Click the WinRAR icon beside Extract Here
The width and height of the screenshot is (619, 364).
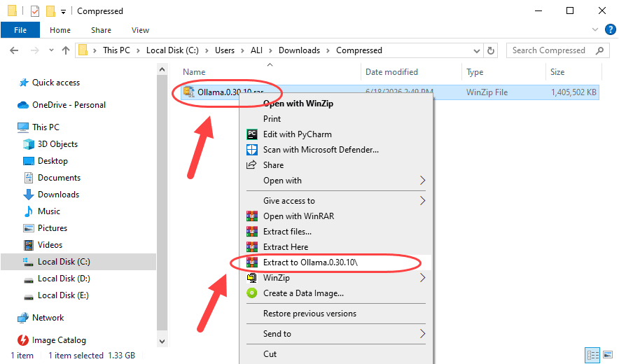(252, 246)
